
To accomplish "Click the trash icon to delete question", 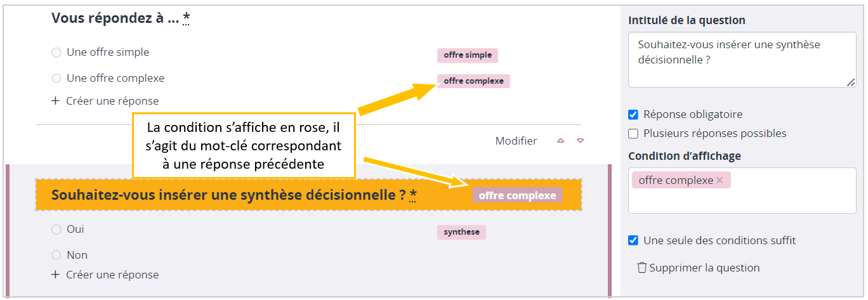I will click(641, 268).
